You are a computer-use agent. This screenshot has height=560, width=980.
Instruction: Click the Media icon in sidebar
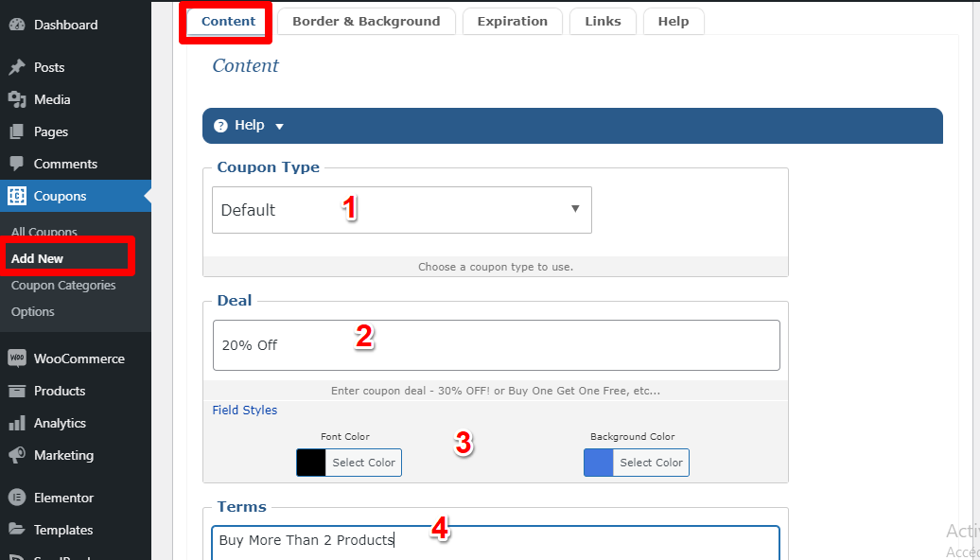click(17, 99)
